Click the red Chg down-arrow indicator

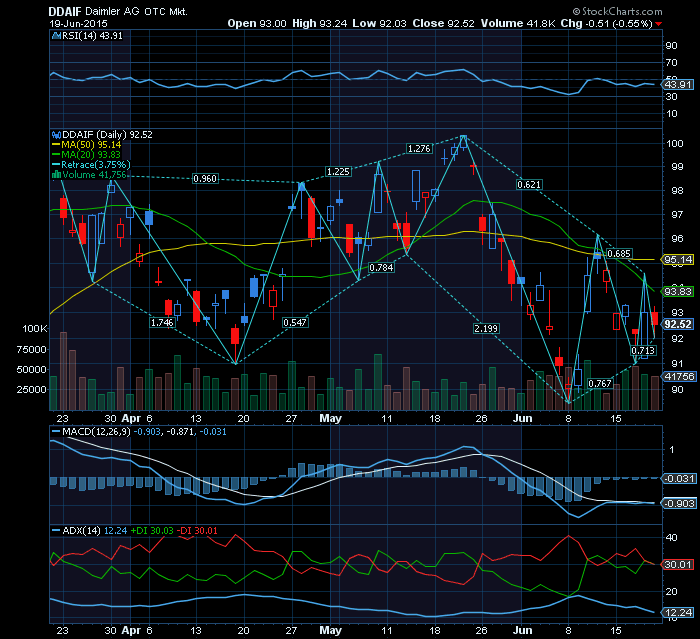click(x=658, y=24)
